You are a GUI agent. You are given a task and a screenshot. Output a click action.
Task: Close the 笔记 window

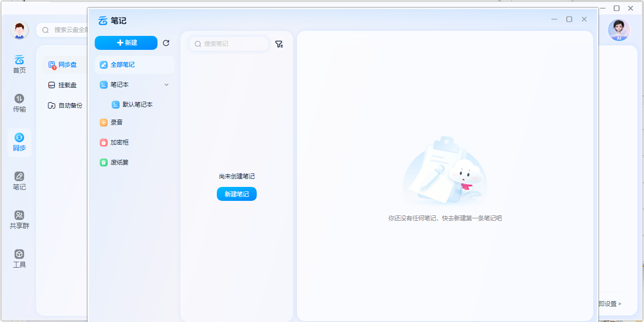click(x=584, y=19)
